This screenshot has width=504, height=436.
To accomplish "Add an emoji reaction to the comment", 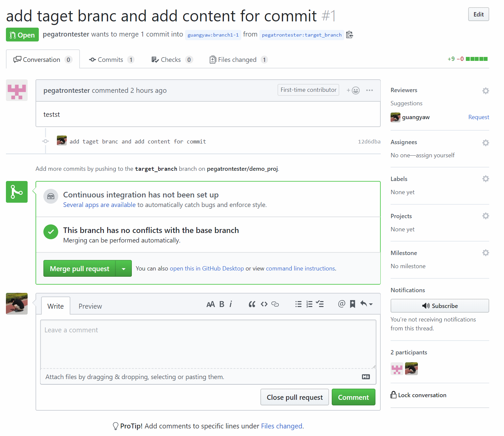I will pos(353,90).
